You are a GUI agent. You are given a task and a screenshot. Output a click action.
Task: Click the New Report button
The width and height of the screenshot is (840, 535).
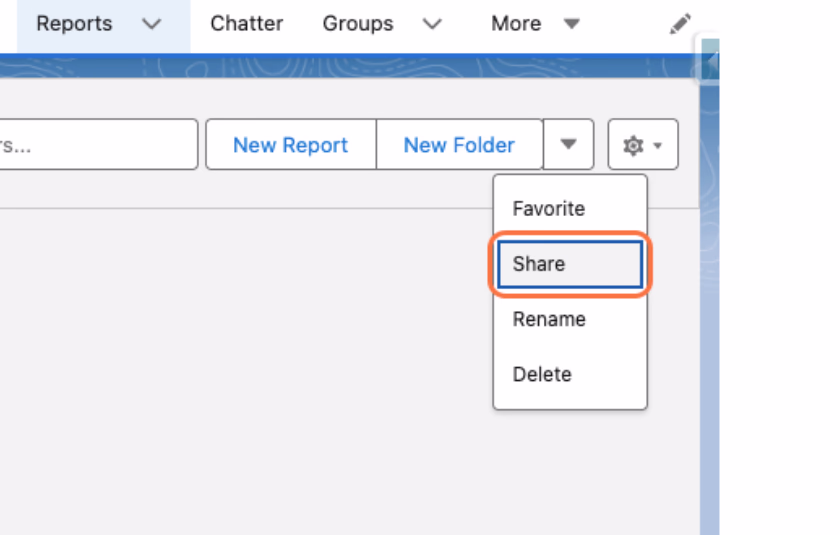[291, 145]
